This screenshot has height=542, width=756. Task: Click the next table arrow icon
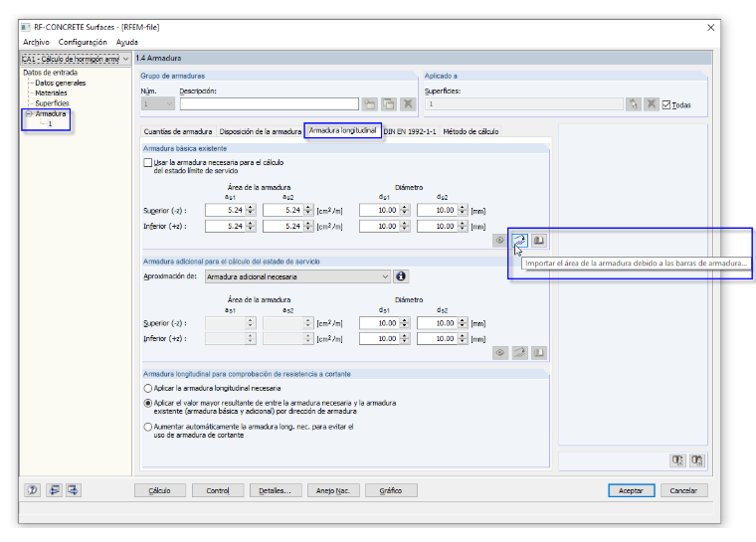(x=73, y=490)
